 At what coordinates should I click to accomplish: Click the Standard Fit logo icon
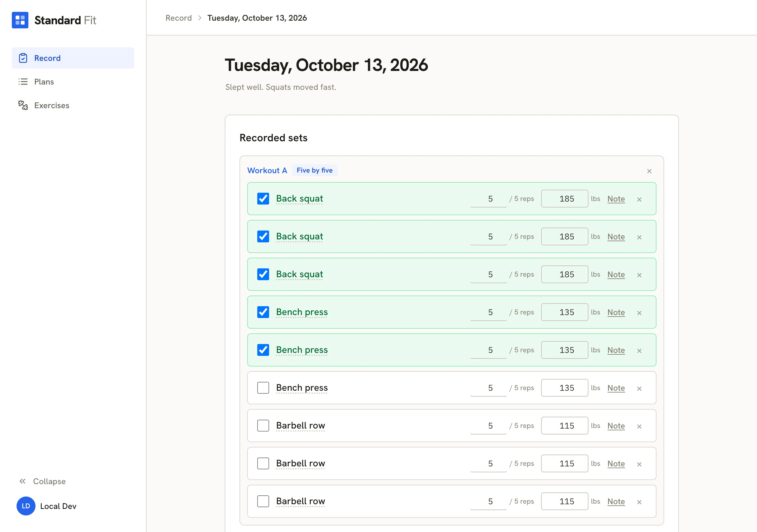20,20
